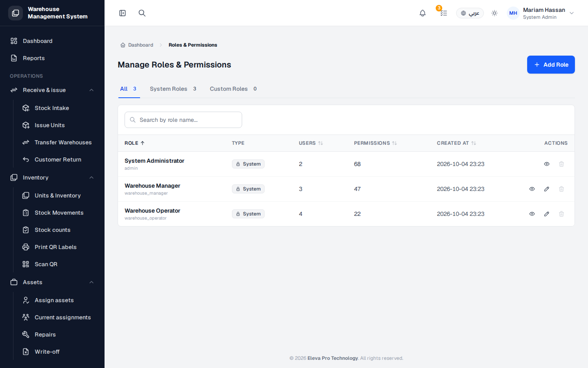Click the Warehouse Operator role name
The width and height of the screenshot is (588, 368).
(x=152, y=211)
